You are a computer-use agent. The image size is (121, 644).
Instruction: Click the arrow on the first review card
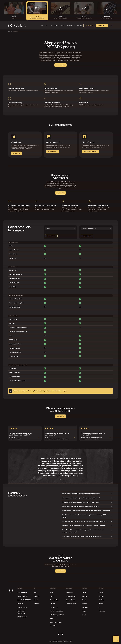point(38,438)
